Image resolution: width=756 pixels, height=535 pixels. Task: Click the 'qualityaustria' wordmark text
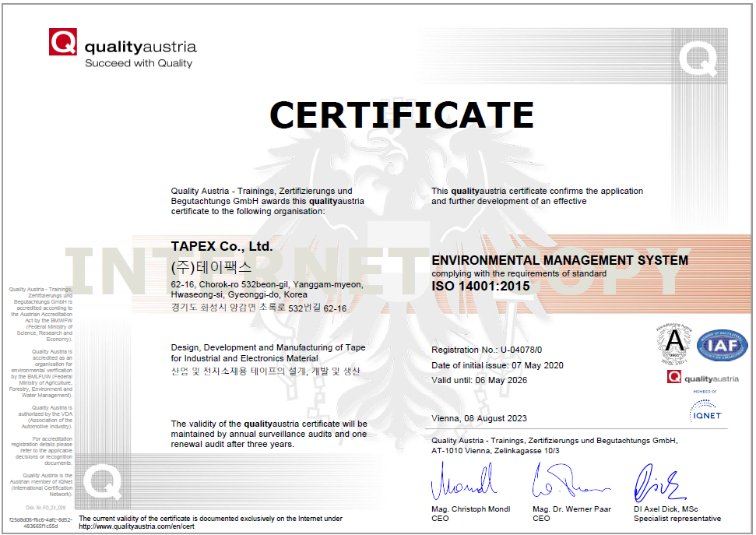(140, 47)
